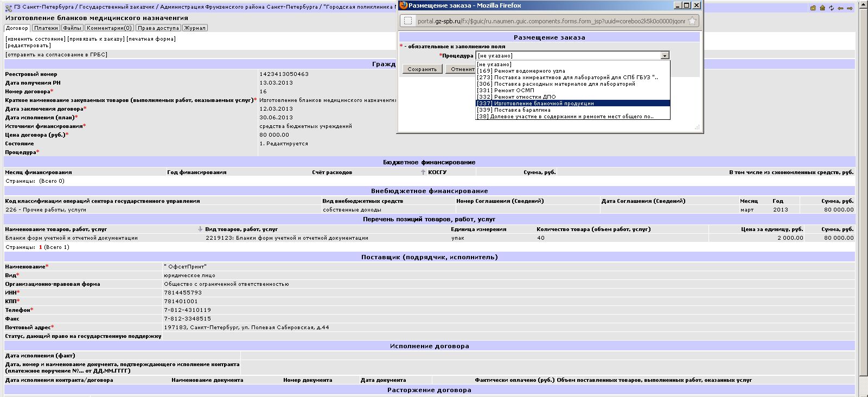The image size is (868, 397).
Task: Select [306] Поставка расходных материалов для лабораторий
Action: pyautogui.click(x=573, y=84)
